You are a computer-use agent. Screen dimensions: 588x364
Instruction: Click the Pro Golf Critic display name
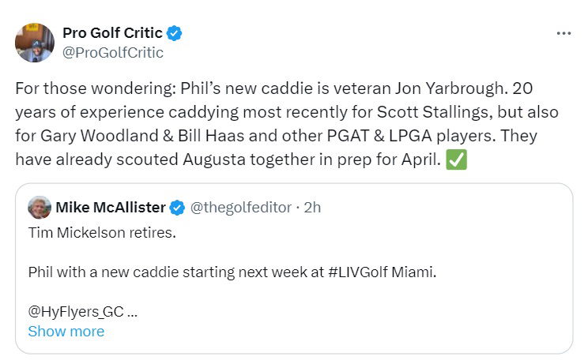(112, 33)
